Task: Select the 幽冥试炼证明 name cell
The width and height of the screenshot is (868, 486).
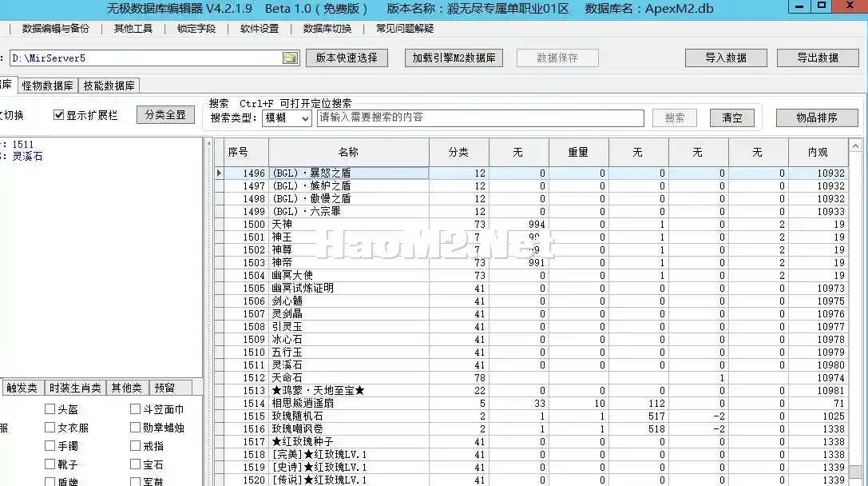Action: (349, 289)
